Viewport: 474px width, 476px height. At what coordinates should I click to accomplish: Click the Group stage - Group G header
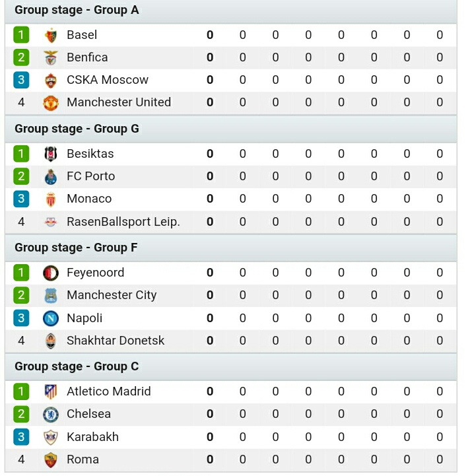coord(77,129)
